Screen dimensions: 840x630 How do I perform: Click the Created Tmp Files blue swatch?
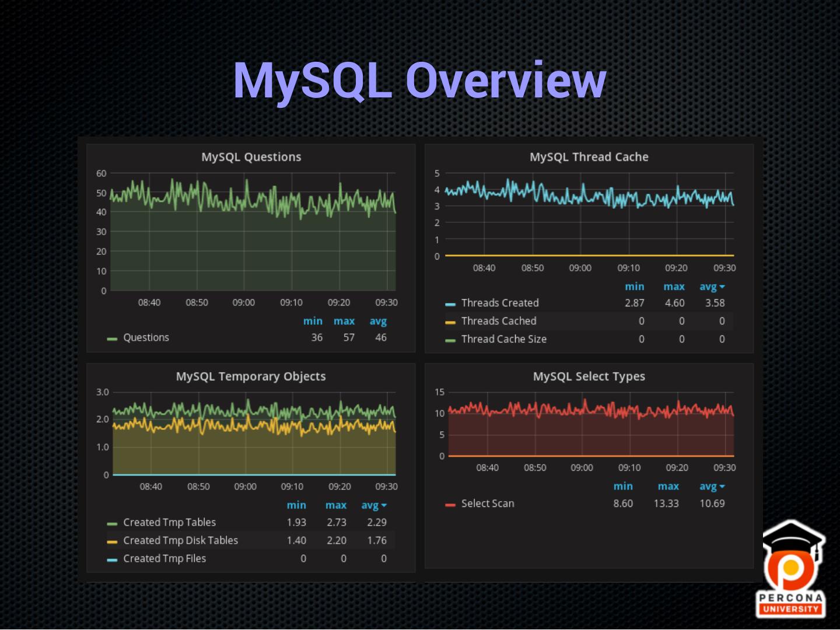click(112, 559)
